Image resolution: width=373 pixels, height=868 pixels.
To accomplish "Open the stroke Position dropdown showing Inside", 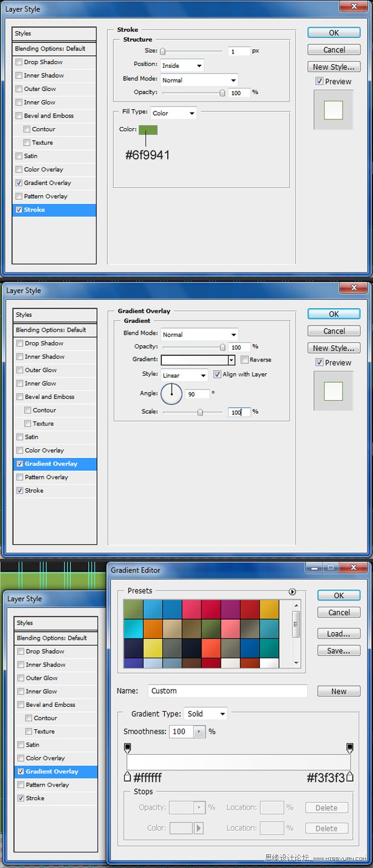I will click(182, 65).
